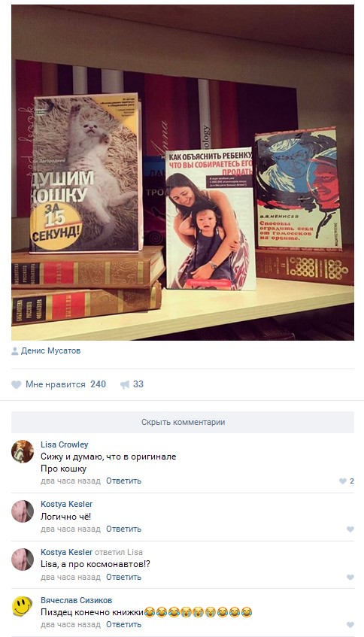
Task: Open Kostya Kesler avatar on first comment
Action: coord(23,511)
